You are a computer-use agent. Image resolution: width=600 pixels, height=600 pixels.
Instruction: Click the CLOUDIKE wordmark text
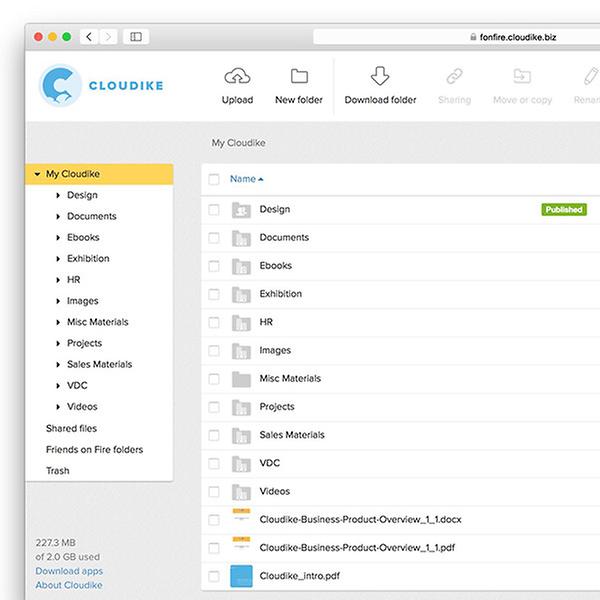coord(126,85)
